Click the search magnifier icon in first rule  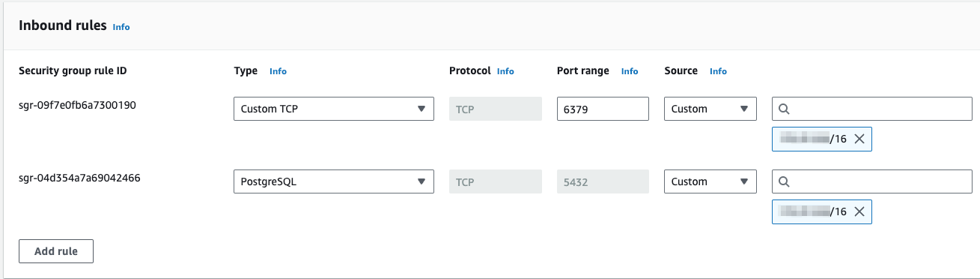[785, 109]
